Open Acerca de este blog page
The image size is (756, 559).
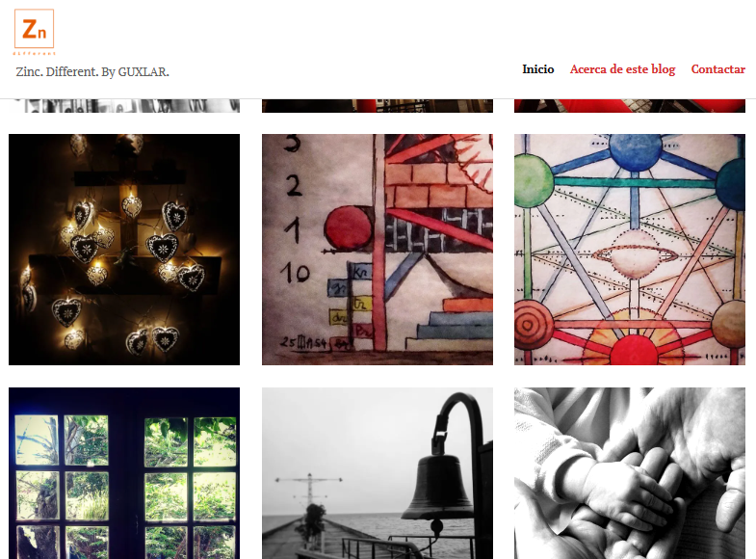pos(622,69)
